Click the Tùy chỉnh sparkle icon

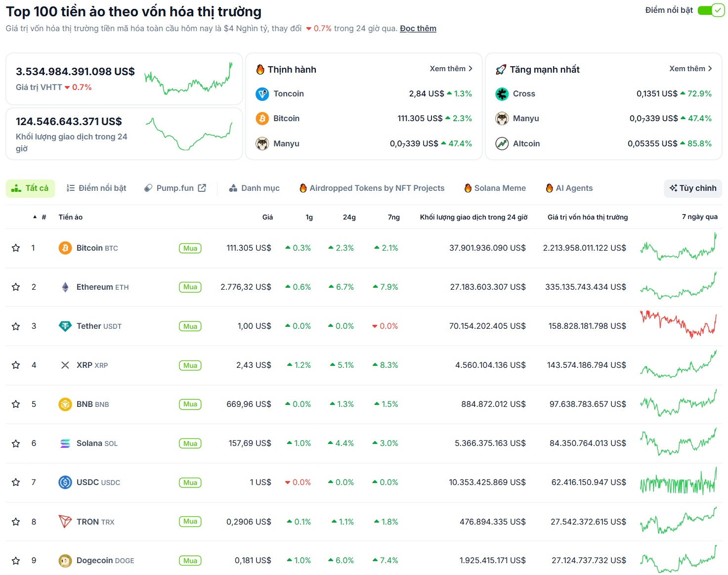pyautogui.click(x=673, y=188)
